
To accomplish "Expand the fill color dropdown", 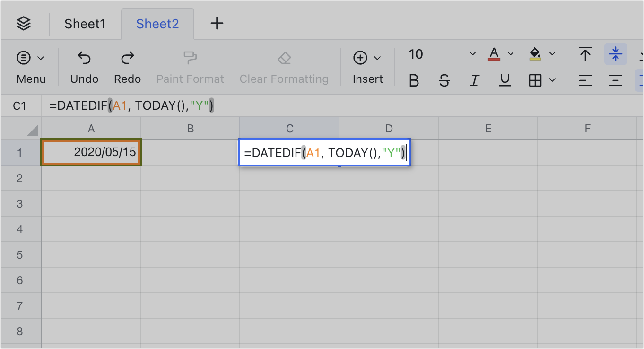I will [554, 53].
